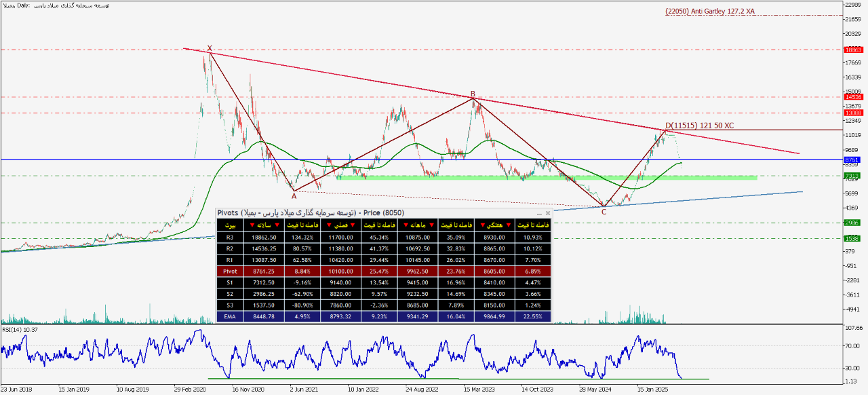This screenshot has width=868, height=395.
Task: Select the pattern point C label
Action: pos(604,212)
